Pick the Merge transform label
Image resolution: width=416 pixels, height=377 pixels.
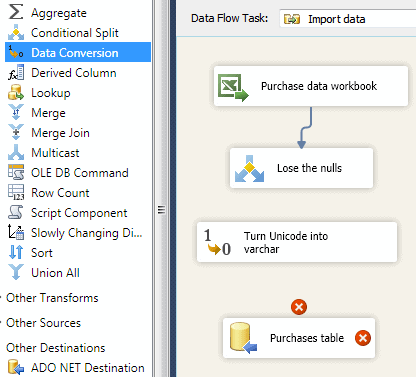(48, 113)
